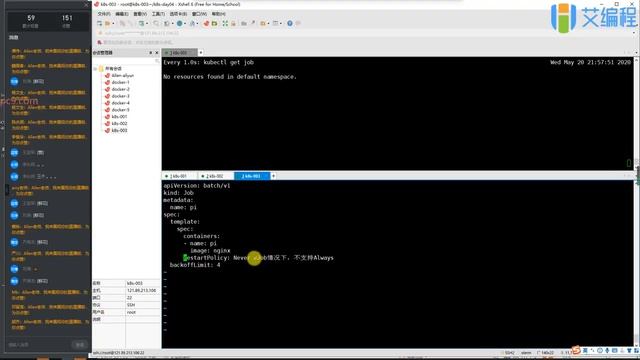
Task: Expand the layout icon dropdown arrow
Action: pos(281,23)
